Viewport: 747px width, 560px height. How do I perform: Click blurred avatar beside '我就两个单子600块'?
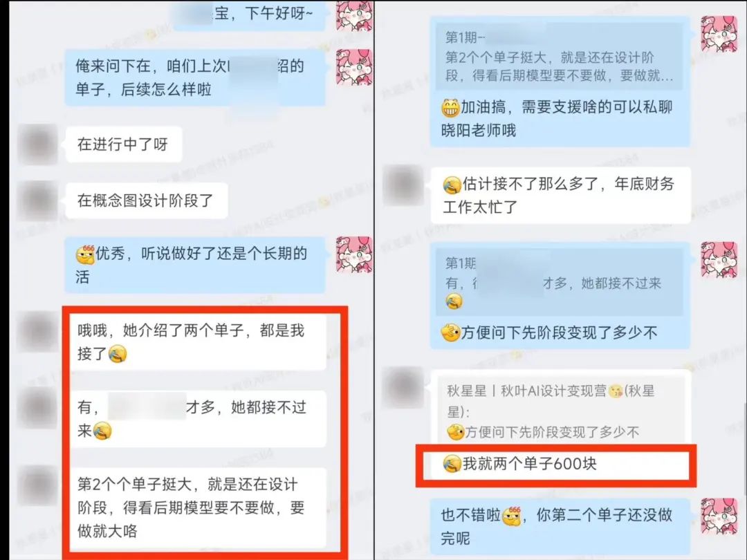[403, 387]
